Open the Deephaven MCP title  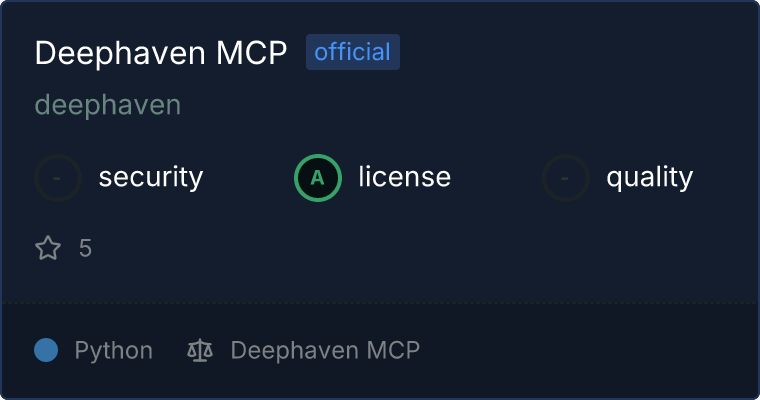(x=161, y=52)
